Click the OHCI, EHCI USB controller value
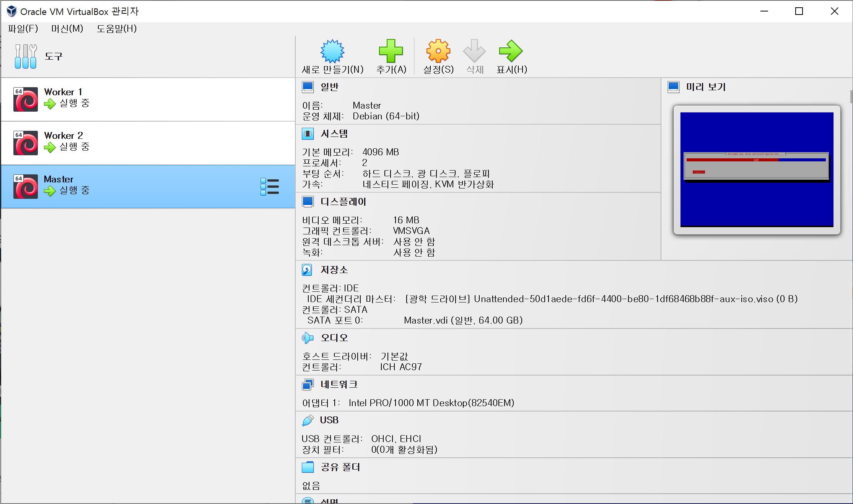Viewport: 853px width, 504px height. click(396, 439)
